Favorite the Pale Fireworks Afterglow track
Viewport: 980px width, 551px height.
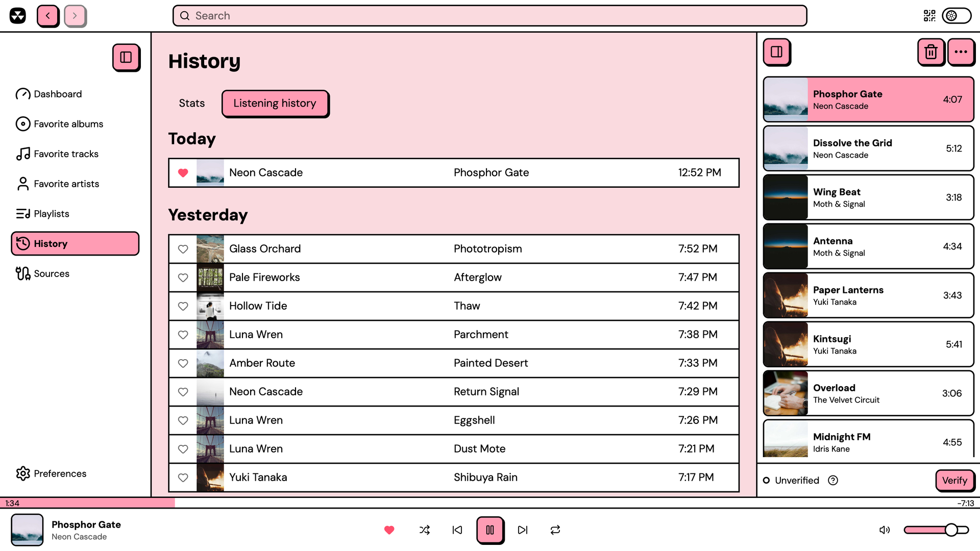pyautogui.click(x=183, y=278)
